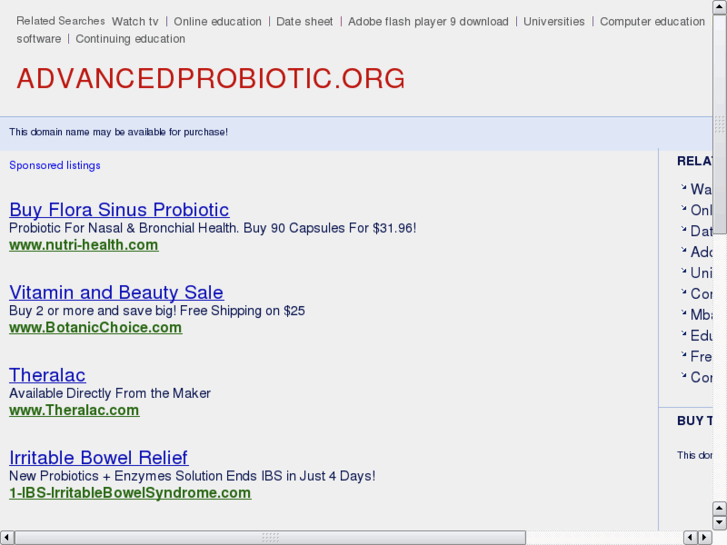This screenshot has height=545, width=727.
Task: Click the vertical scrollbar thumb
Action: click(x=720, y=124)
